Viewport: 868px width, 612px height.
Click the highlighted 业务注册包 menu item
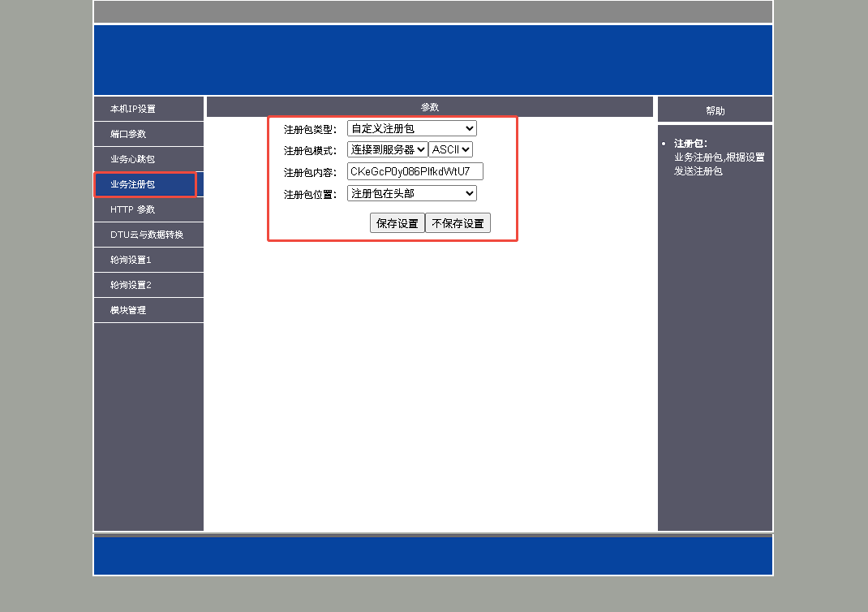click(132, 184)
